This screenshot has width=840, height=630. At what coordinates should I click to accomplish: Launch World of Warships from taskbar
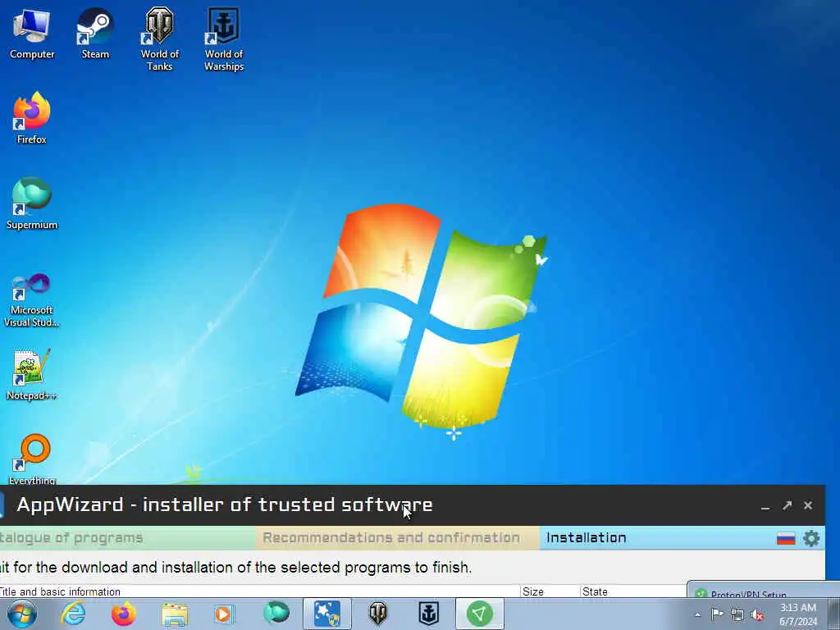[428, 614]
